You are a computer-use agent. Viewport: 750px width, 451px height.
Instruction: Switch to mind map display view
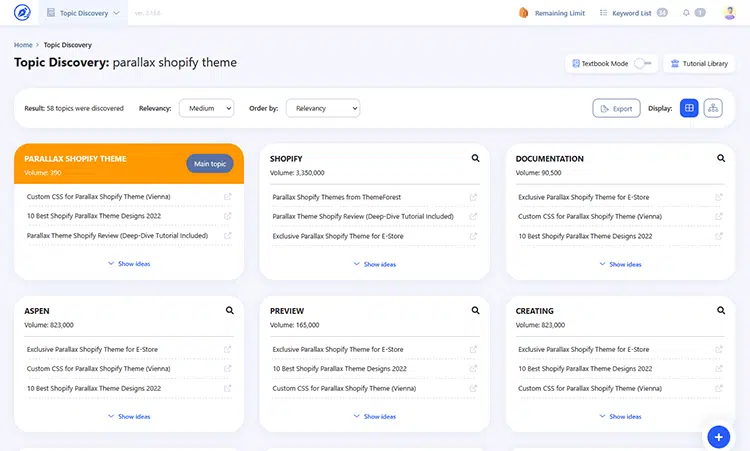coord(713,108)
